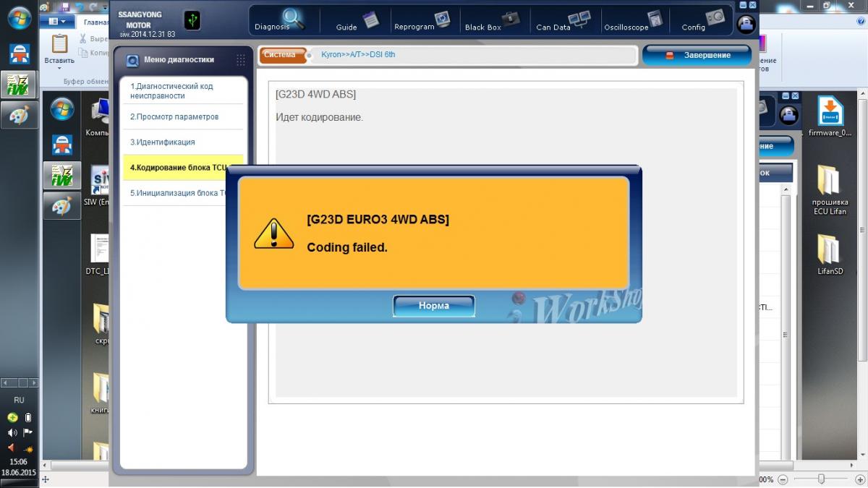868x488 pixels.
Task: Click the Coding failed. message
Action: [x=347, y=247]
